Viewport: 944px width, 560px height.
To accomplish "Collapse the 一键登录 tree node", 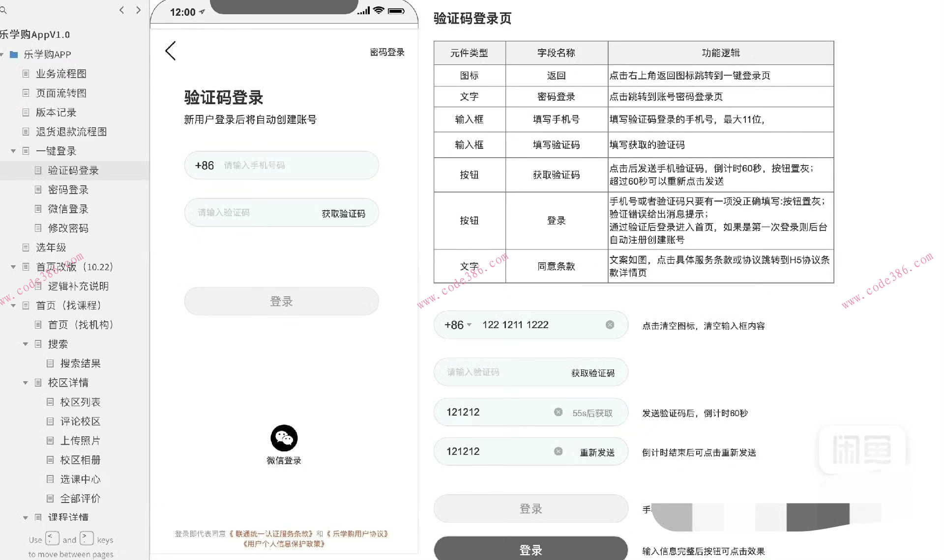I will coord(13,151).
